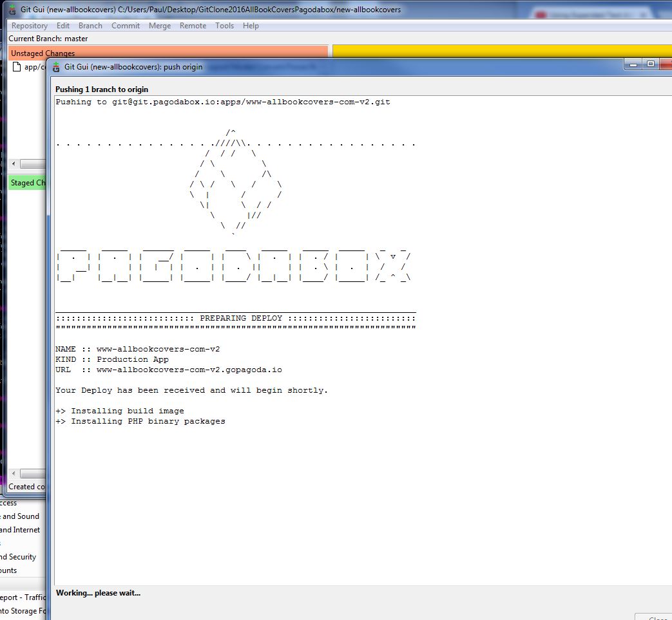This screenshot has height=620, width=672.
Task: Open the Remote menu
Action: point(193,26)
